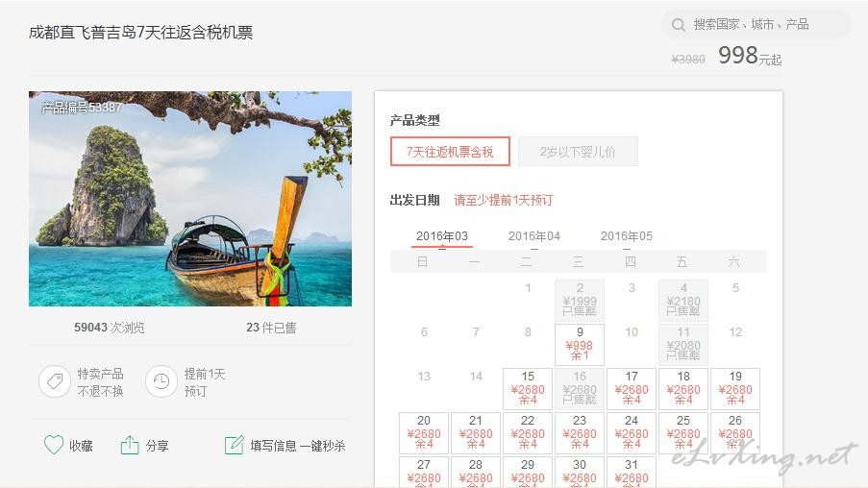Click the share upload icon
The width and height of the screenshot is (868, 488).
click(130, 445)
